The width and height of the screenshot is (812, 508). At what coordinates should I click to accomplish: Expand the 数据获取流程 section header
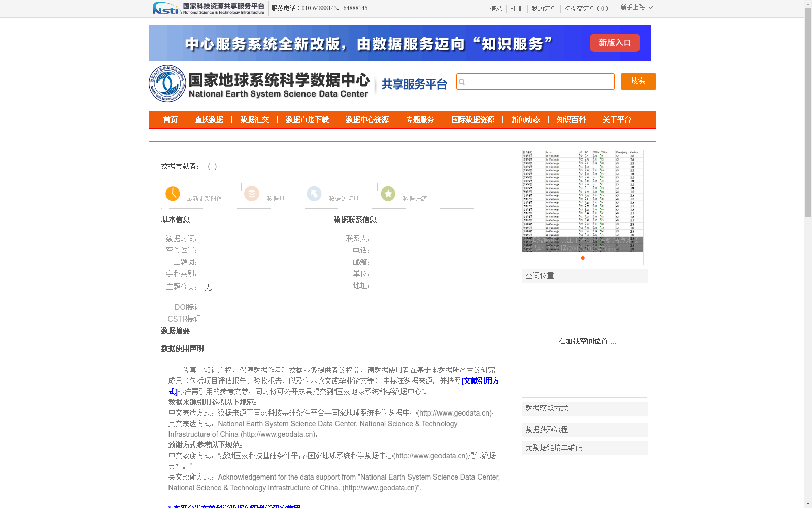pos(585,430)
